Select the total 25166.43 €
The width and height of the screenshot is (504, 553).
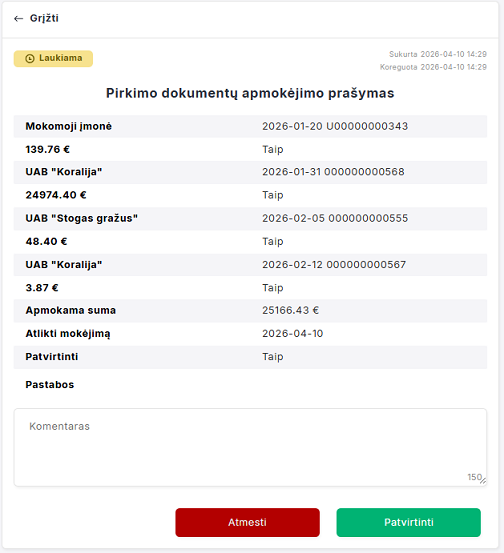pyautogui.click(x=290, y=310)
